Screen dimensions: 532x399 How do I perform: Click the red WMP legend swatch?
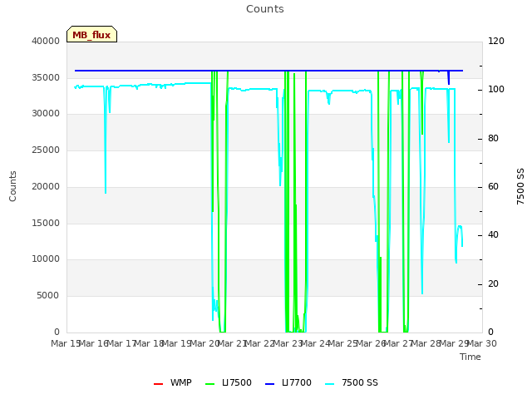(x=158, y=384)
